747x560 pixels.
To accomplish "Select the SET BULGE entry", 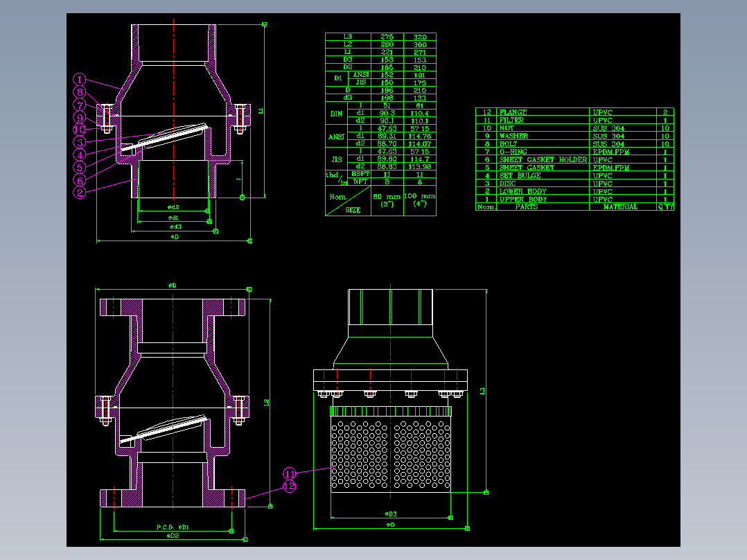I will pyautogui.click(x=520, y=175).
